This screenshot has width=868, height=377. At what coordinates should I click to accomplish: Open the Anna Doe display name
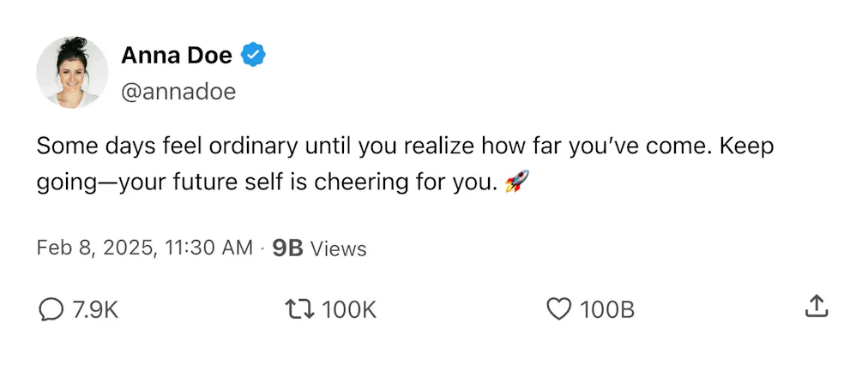tap(177, 55)
